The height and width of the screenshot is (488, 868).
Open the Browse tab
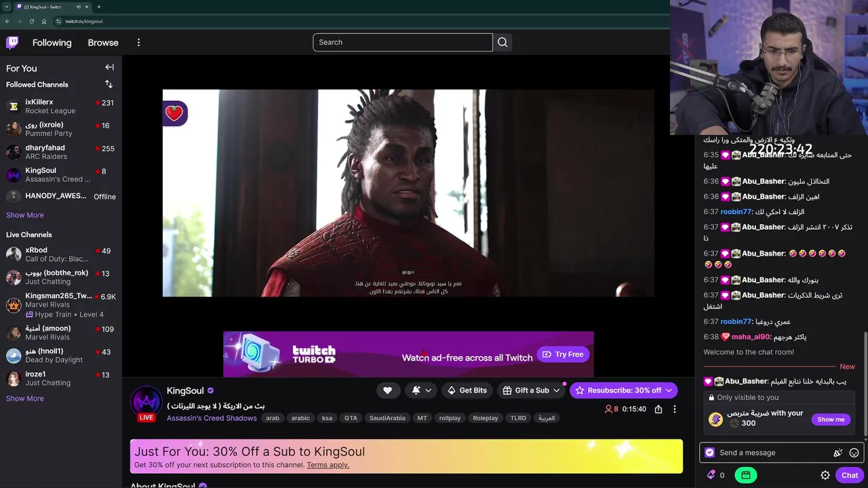[x=103, y=42]
